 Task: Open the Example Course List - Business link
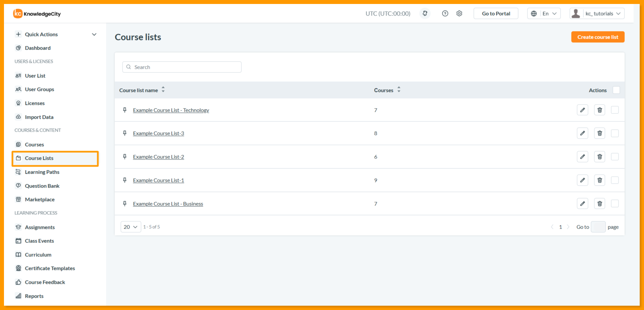168,204
